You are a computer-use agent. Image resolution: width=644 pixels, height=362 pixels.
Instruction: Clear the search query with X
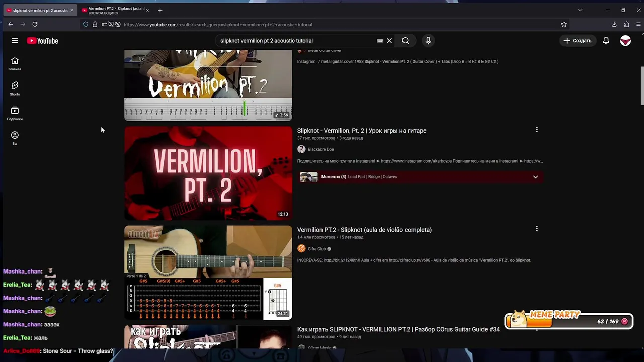pyautogui.click(x=389, y=41)
